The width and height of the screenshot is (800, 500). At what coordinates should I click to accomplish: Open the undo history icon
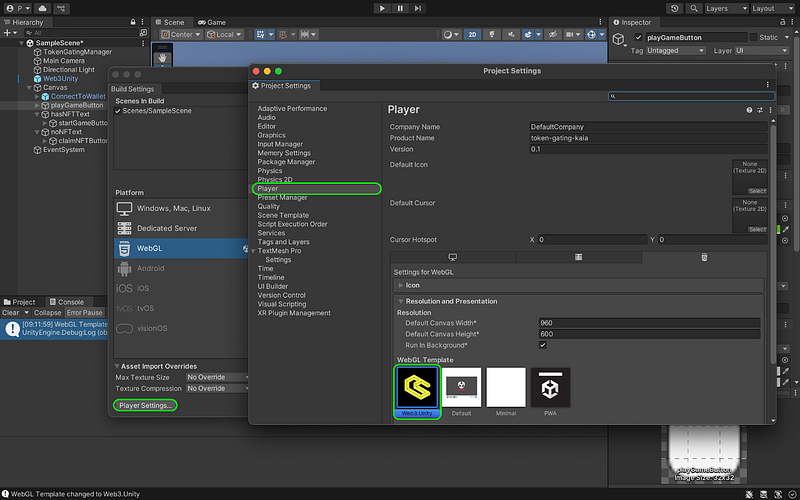[x=675, y=8]
